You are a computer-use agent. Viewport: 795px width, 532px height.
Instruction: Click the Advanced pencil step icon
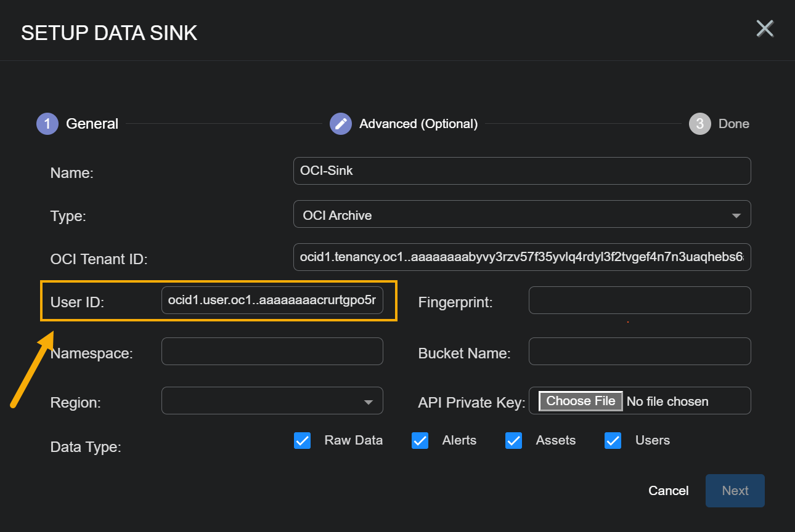click(x=341, y=124)
